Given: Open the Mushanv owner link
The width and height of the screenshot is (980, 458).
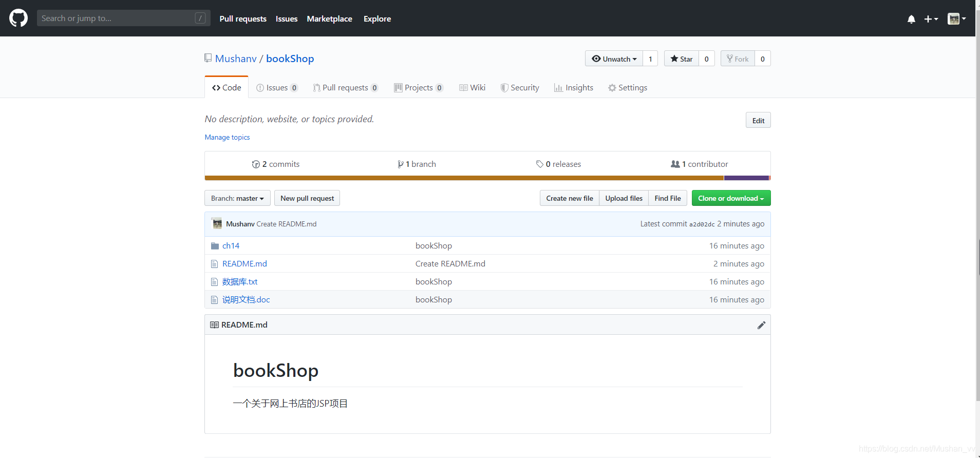Looking at the screenshot, I should (236, 59).
